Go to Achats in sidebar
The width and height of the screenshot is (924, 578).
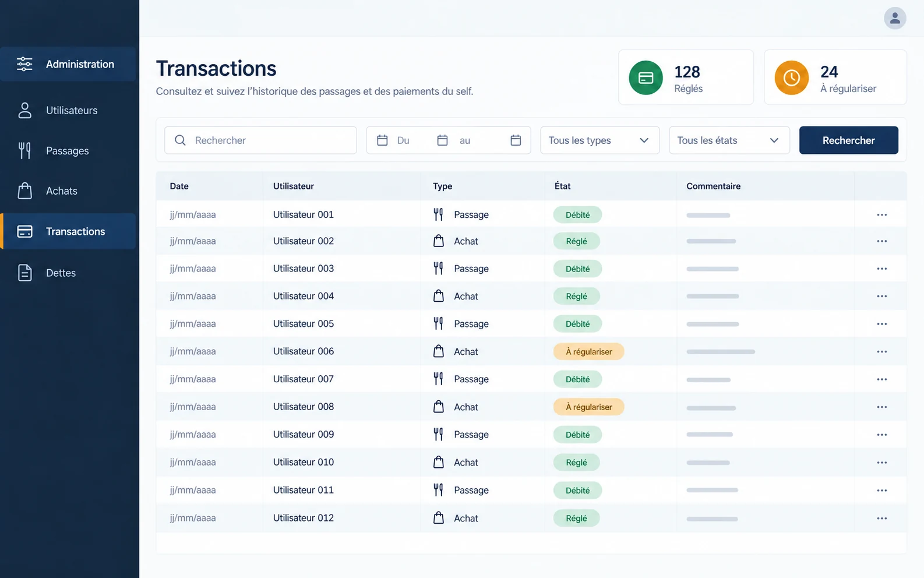pyautogui.click(x=68, y=191)
